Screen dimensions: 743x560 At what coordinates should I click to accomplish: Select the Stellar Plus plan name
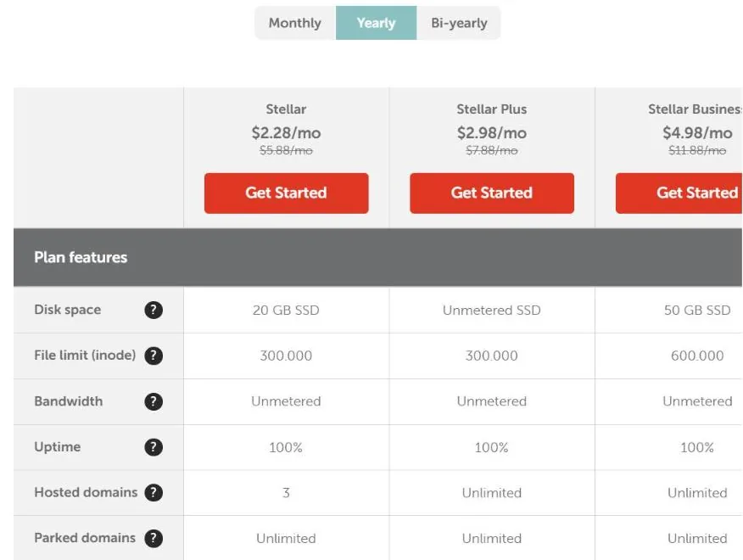pos(492,109)
